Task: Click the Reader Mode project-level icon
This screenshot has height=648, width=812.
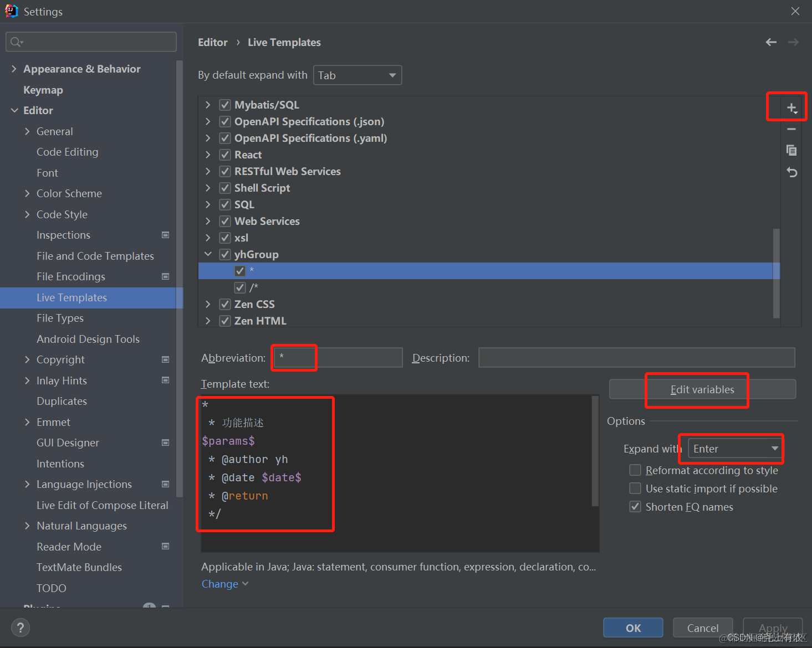Action: pos(165,546)
